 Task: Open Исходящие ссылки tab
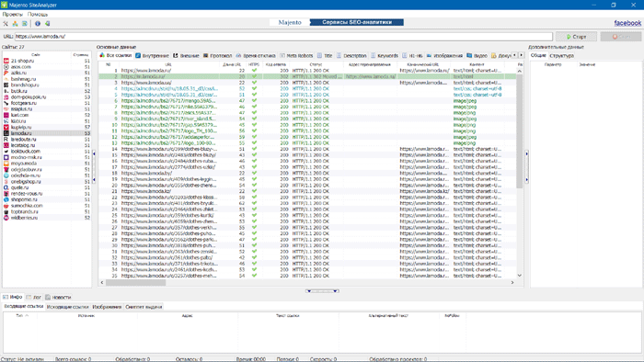coord(68,307)
